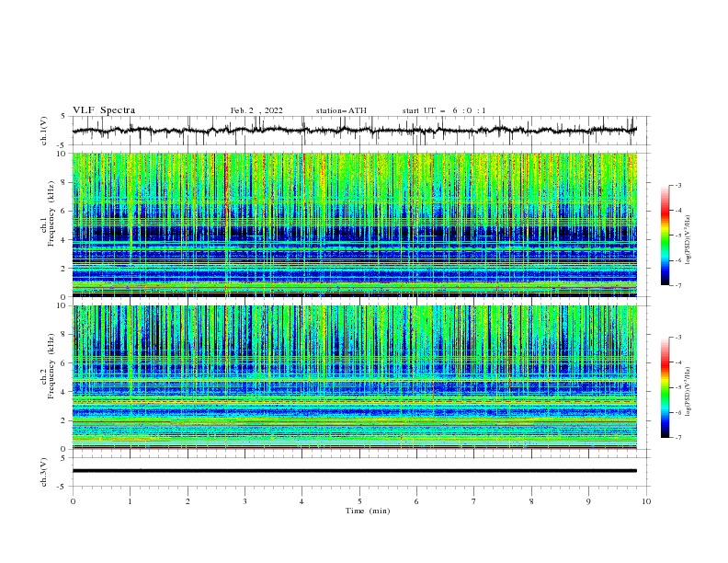This screenshot has width=728, height=563.
Task: Click the ch.1 frequency tick "4"
Action: click(x=65, y=240)
